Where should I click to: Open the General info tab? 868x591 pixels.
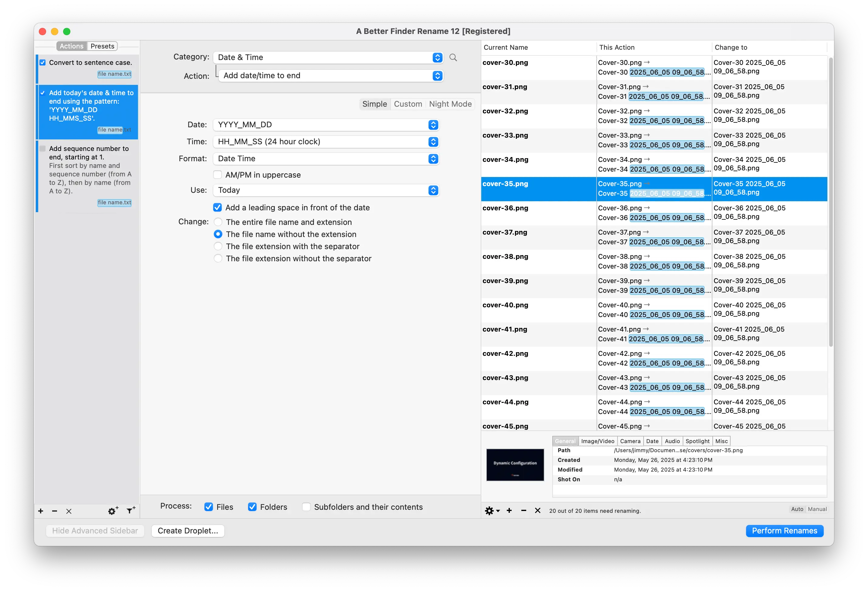pyautogui.click(x=565, y=441)
